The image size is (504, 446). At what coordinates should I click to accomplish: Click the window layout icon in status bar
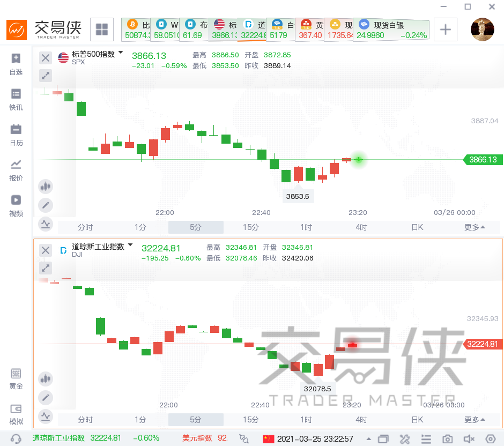click(383, 439)
